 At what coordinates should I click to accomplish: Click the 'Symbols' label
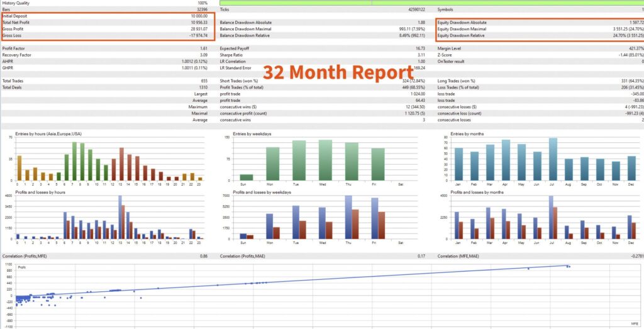[445, 9]
